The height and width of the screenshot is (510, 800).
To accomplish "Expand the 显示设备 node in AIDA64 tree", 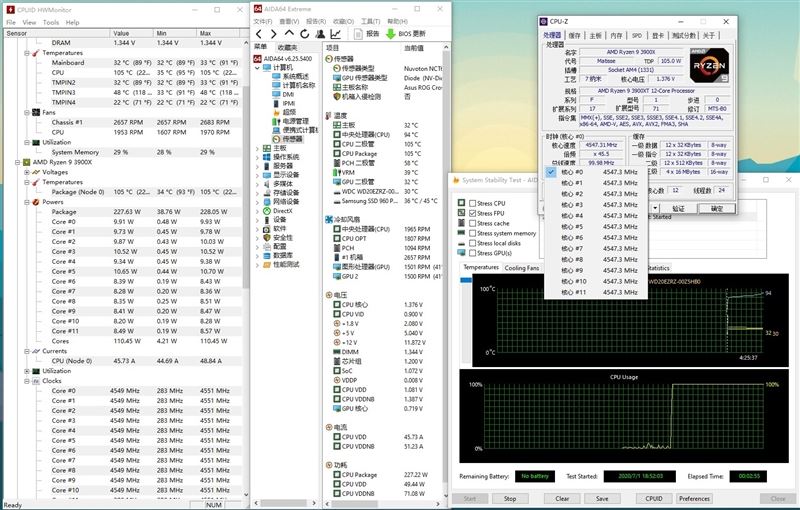I will (257, 175).
